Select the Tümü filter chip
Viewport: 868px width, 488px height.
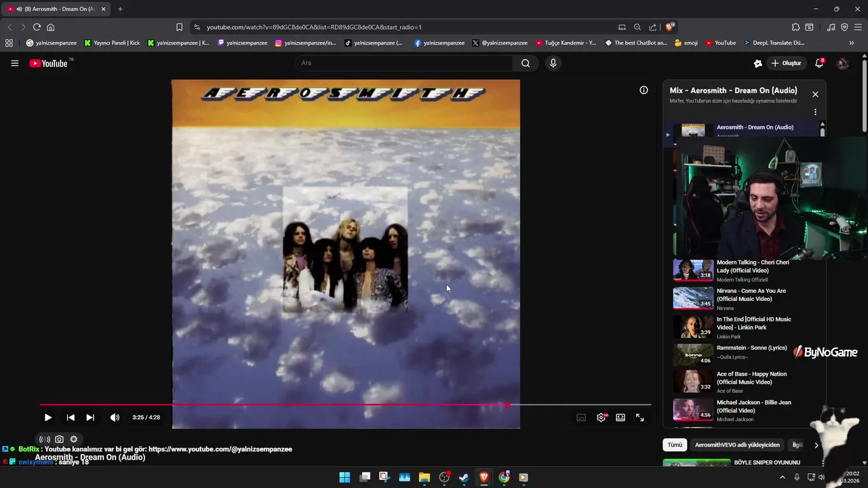point(675,445)
